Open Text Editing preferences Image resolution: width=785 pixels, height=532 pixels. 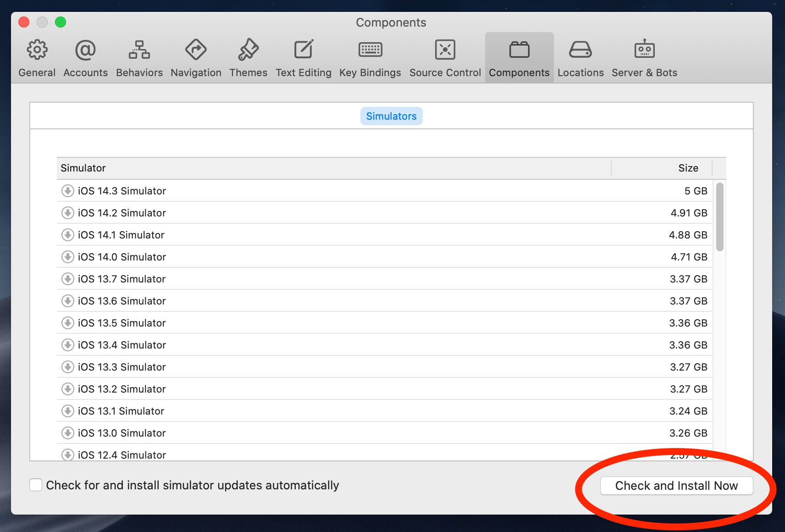coord(304,58)
